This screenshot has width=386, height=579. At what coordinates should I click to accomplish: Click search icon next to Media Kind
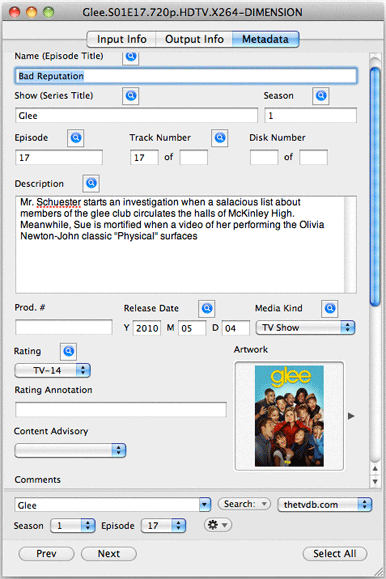329,309
